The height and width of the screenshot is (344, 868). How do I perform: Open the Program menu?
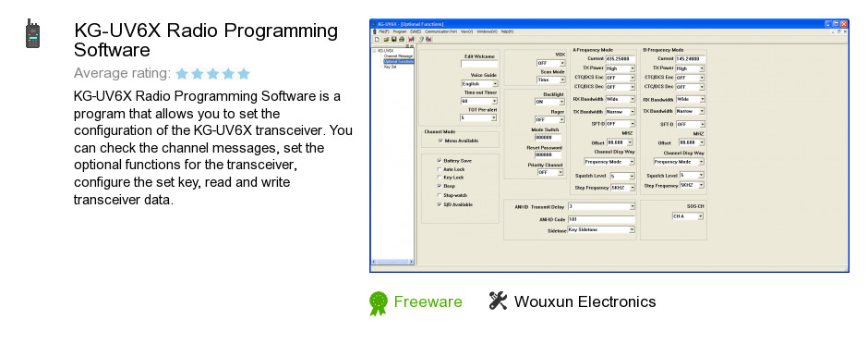coord(400,31)
